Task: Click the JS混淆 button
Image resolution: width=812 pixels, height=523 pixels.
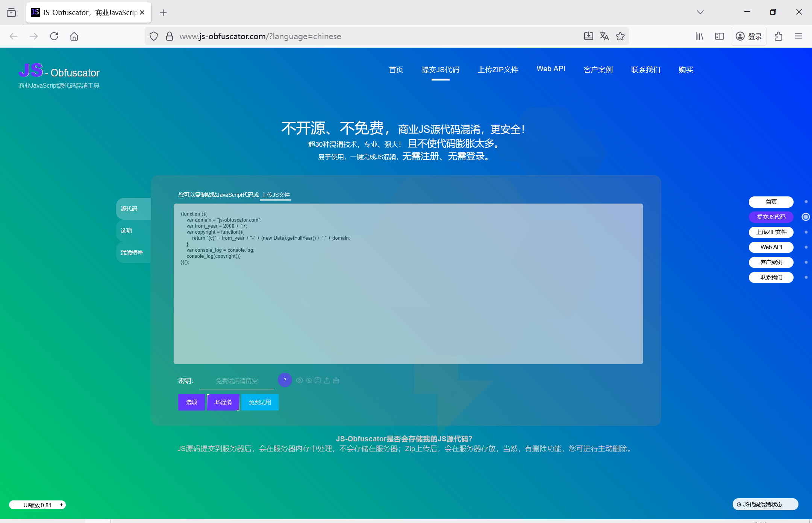Action: tap(223, 402)
